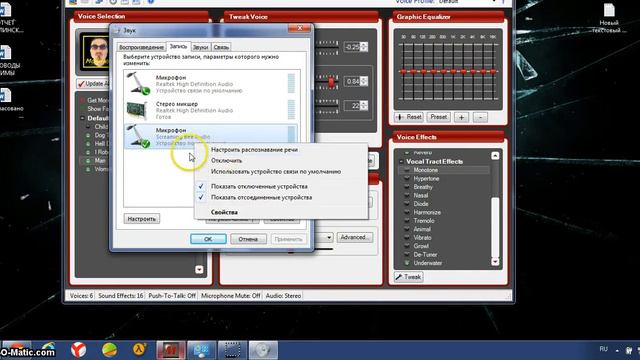Image resolution: width=640 pixels, height=360 pixels.
Task: Click the Стерео микшер sound card icon
Action: click(137, 110)
